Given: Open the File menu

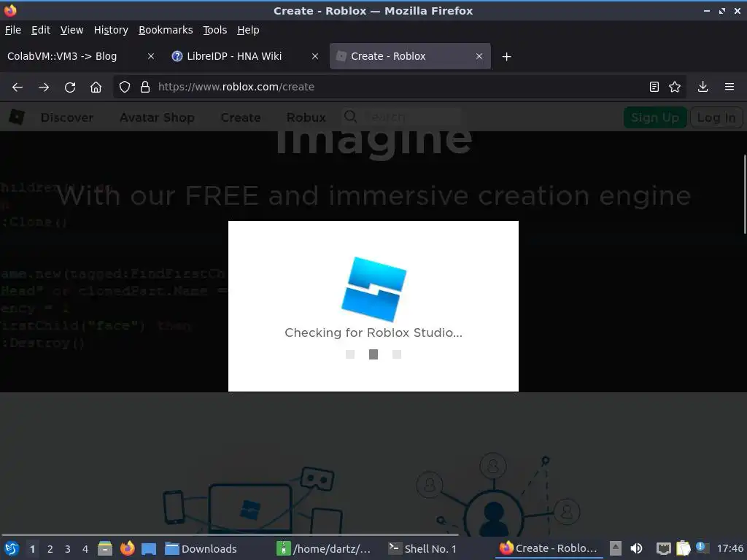Looking at the screenshot, I should coord(13,30).
